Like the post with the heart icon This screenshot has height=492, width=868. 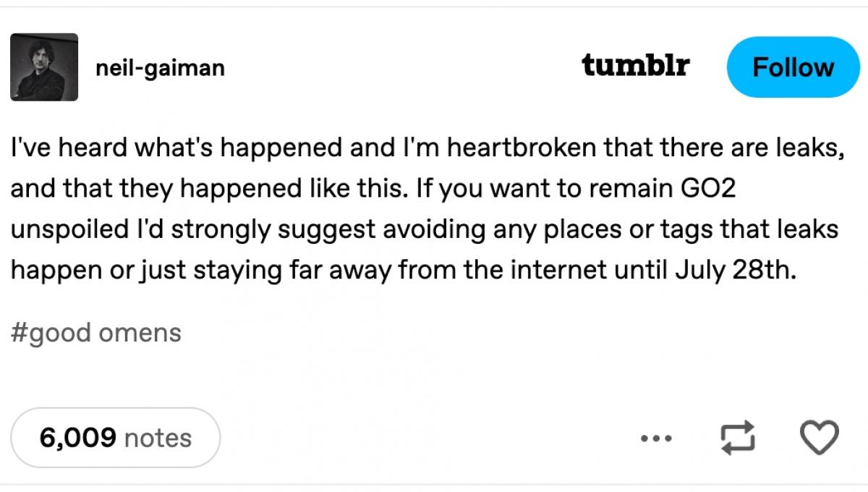[x=819, y=438]
